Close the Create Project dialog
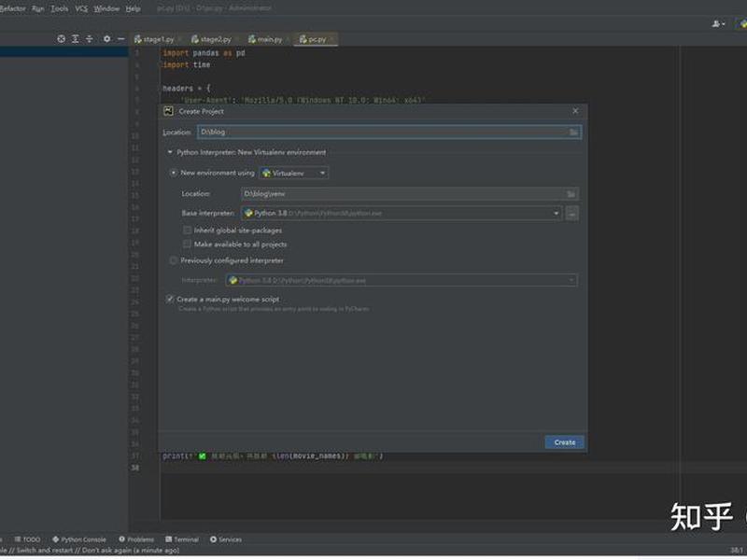This screenshot has height=560, width=747. [x=575, y=111]
